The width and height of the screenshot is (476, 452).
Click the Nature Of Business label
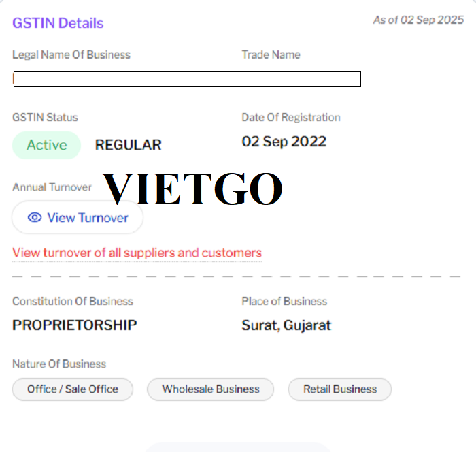click(x=59, y=364)
